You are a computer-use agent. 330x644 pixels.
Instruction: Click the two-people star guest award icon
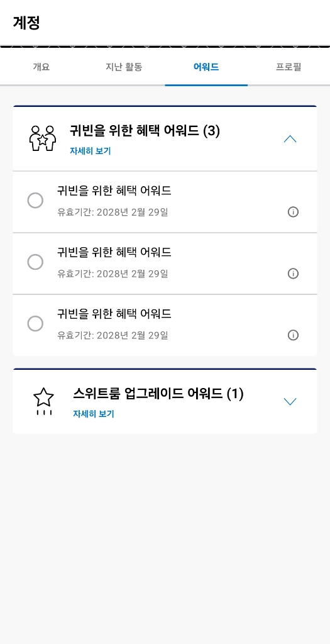43,138
